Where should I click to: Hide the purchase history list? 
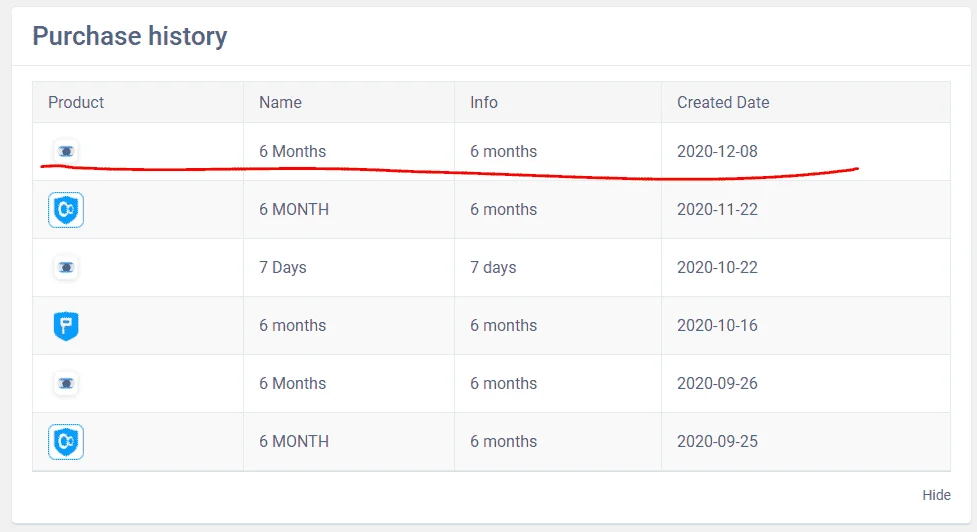tap(936, 495)
